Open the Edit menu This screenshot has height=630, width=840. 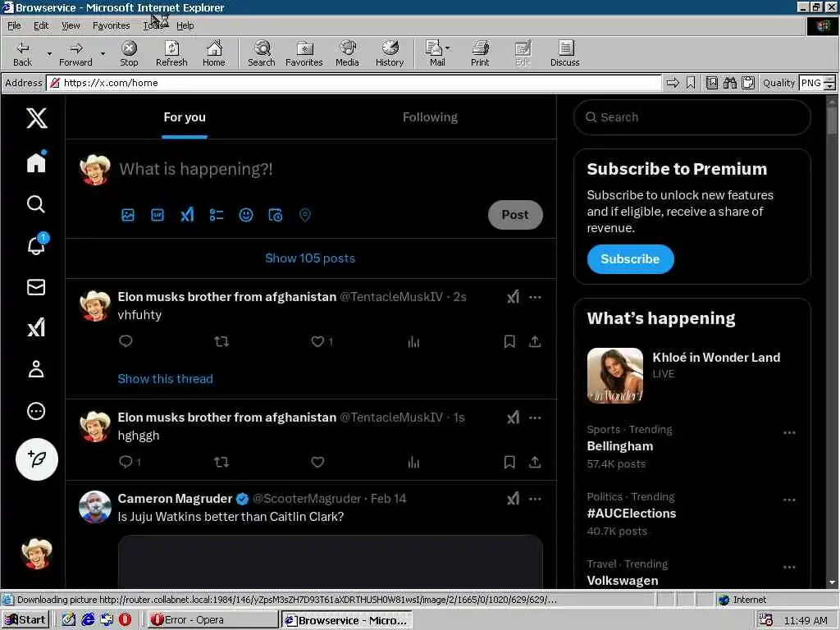pyautogui.click(x=41, y=25)
